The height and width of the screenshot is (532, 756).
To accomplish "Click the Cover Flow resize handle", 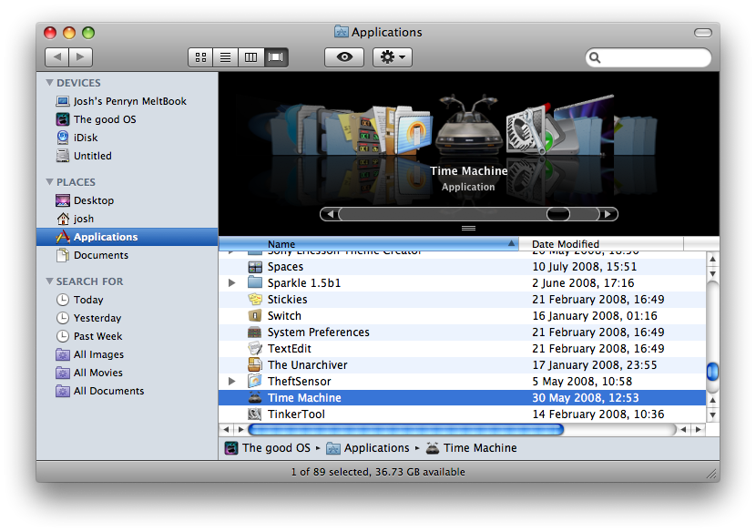I will point(469,228).
